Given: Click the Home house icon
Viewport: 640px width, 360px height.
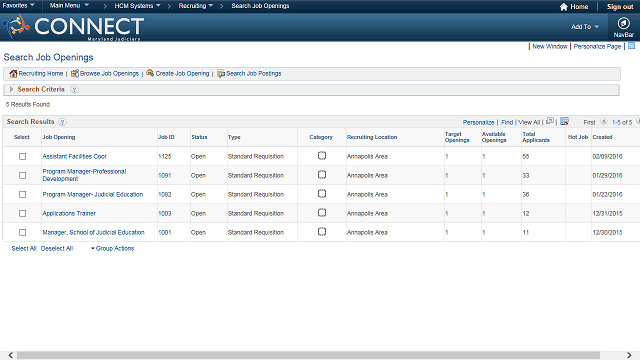Looking at the screenshot, I should tap(564, 7).
